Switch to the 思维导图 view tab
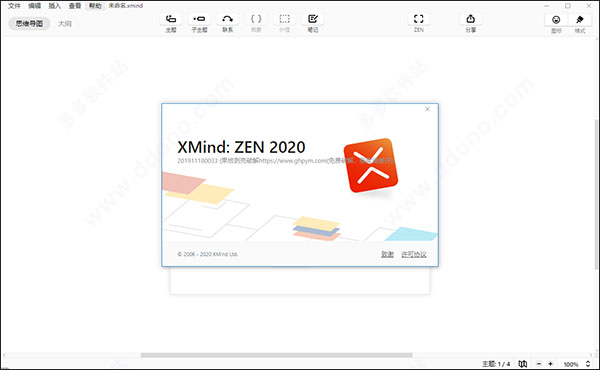Image resolution: width=600 pixels, height=370 pixels. (x=29, y=24)
